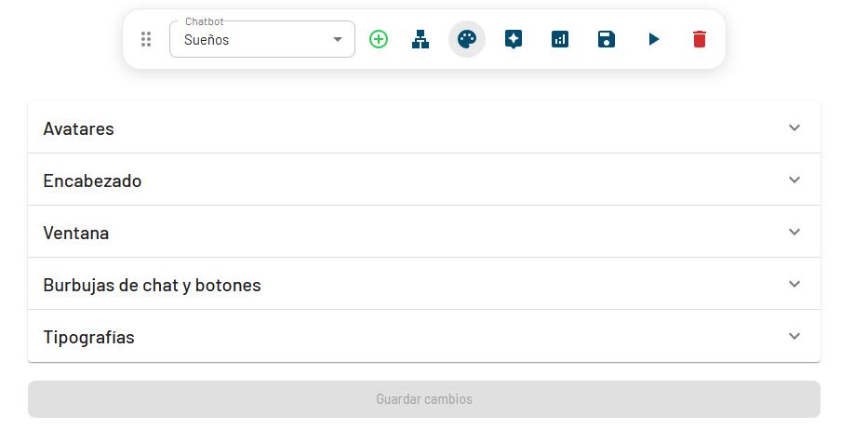Click the drag handle dots on the toolbar

[146, 39]
